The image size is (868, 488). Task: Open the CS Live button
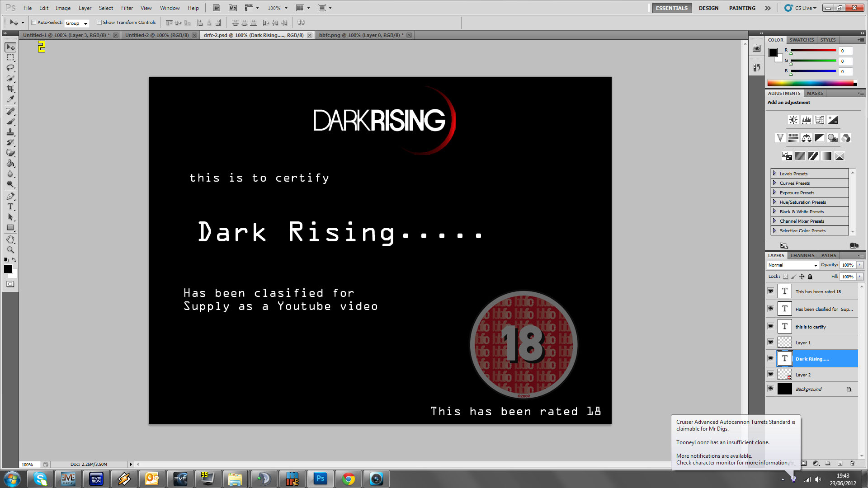pos(802,8)
